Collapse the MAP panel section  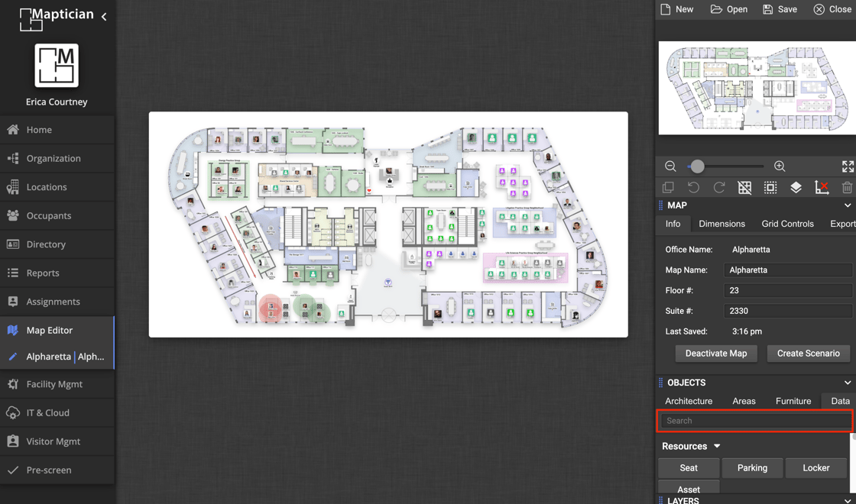click(x=847, y=205)
